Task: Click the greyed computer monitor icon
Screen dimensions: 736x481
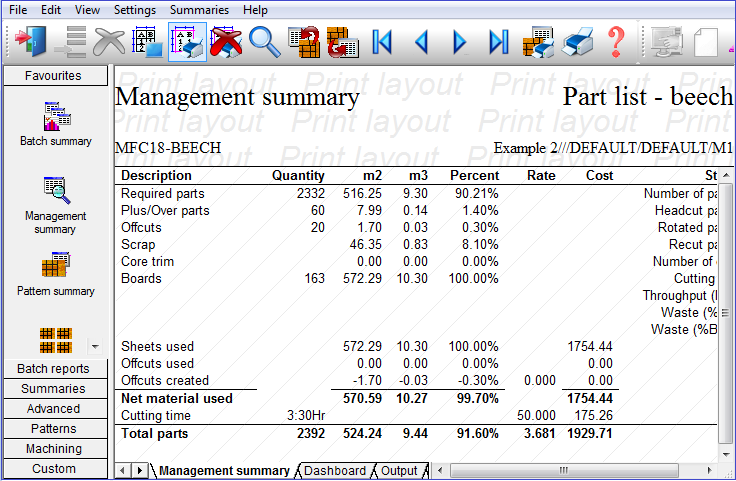Action: [x=667, y=42]
